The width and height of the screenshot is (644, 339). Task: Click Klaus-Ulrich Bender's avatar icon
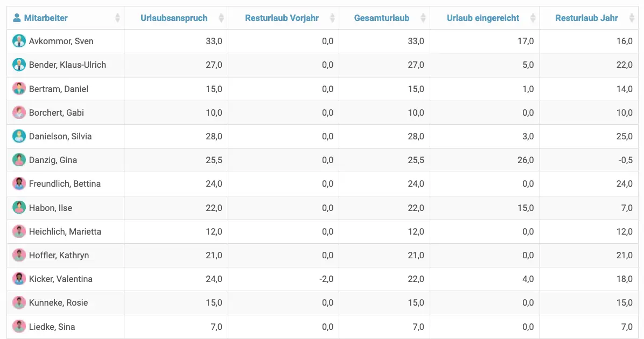click(x=19, y=65)
